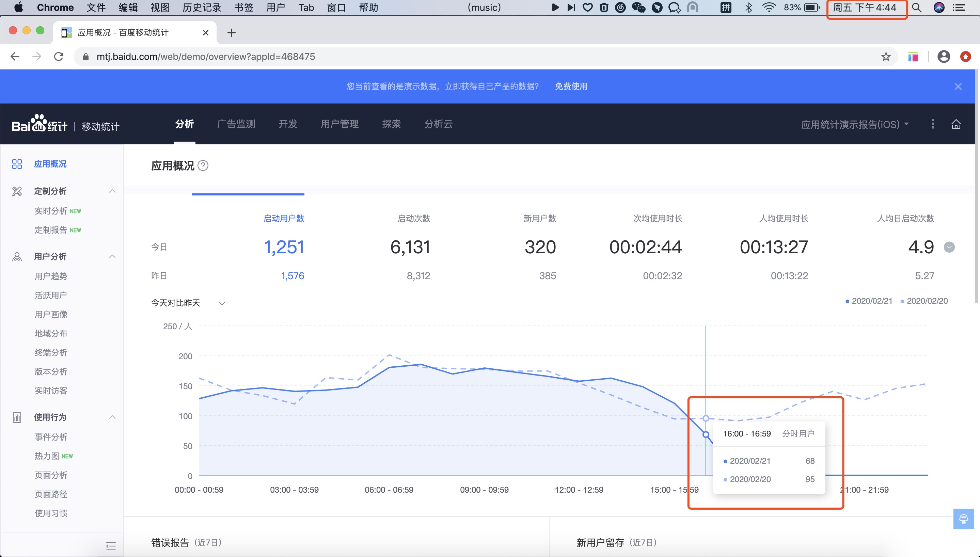980x557 pixels.
Task: Switch to the 用户管理 tab
Action: (x=339, y=124)
